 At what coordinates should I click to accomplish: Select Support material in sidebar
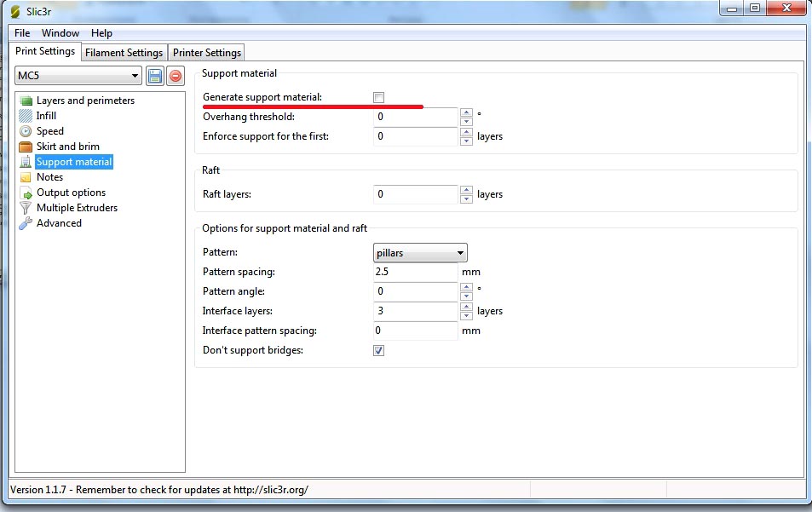pyautogui.click(x=74, y=162)
